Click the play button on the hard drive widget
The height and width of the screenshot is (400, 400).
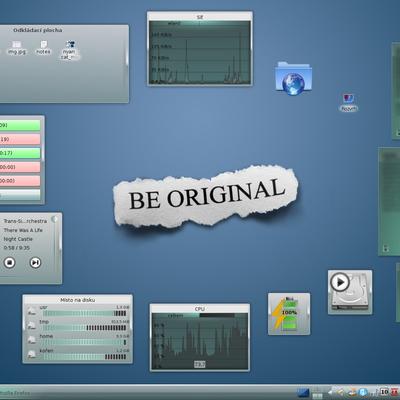pos(340,282)
